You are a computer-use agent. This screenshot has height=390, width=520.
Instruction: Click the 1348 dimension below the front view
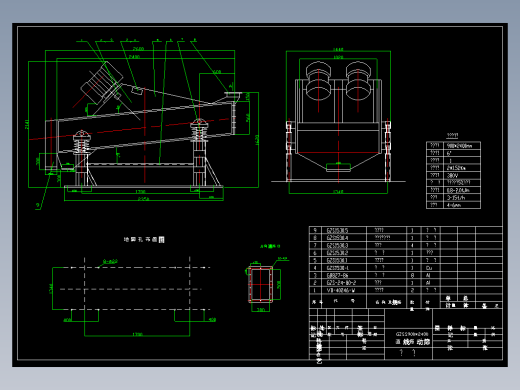338,192
